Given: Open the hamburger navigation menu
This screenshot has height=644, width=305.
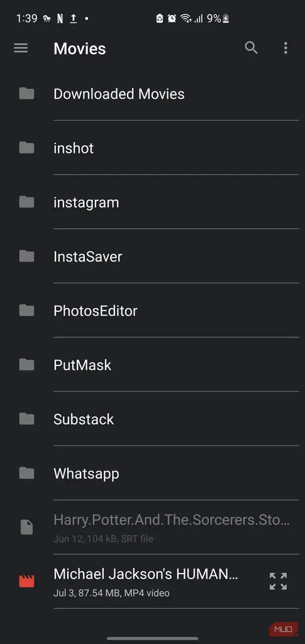Looking at the screenshot, I should pos(21,48).
